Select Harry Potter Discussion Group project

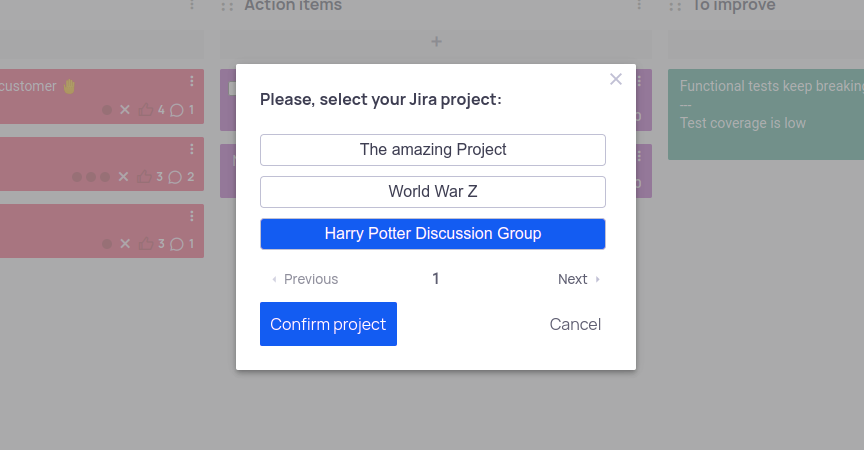[433, 234]
